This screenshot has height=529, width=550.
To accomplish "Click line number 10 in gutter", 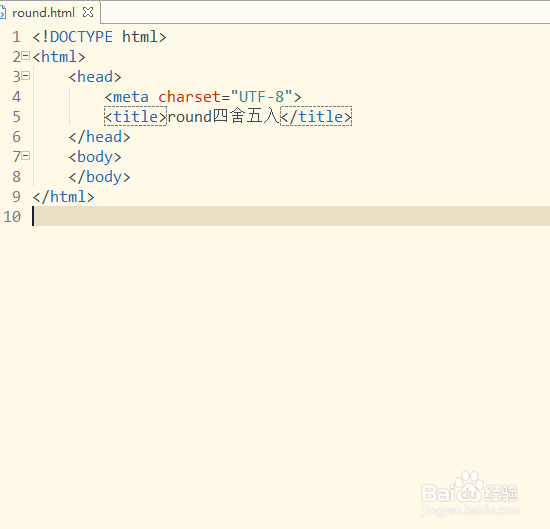I will pyautogui.click(x=12, y=217).
